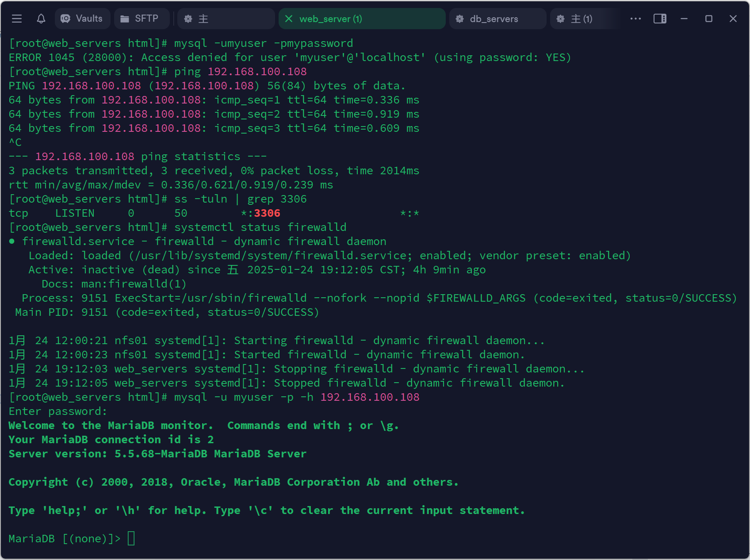Click 'icmp_seq=2' ping reply line

(x=214, y=114)
